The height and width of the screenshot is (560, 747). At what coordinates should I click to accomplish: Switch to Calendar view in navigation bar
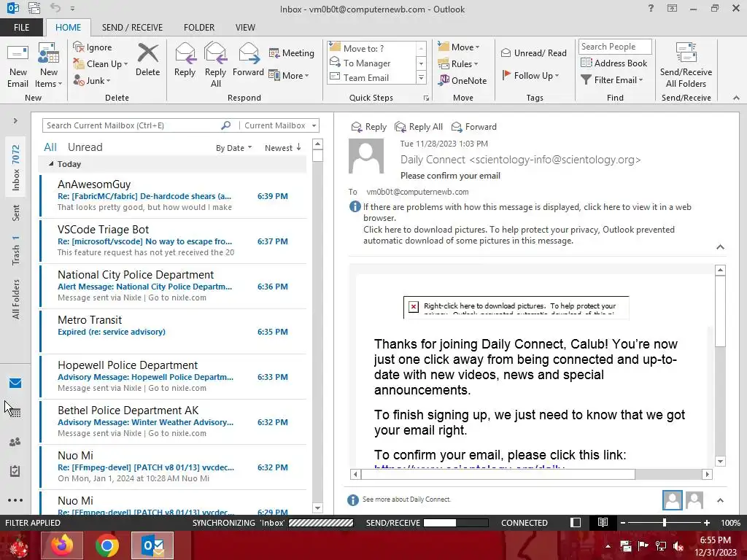pyautogui.click(x=15, y=413)
